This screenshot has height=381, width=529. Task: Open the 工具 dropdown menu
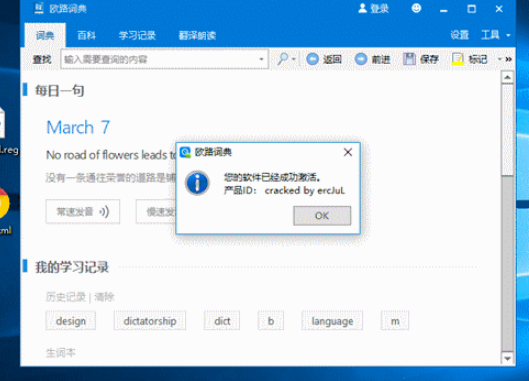pos(495,34)
